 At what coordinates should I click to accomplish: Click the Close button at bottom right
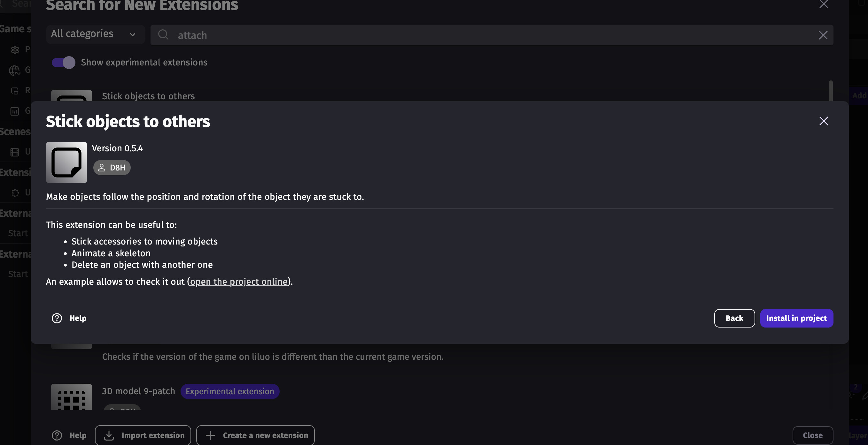point(812,435)
